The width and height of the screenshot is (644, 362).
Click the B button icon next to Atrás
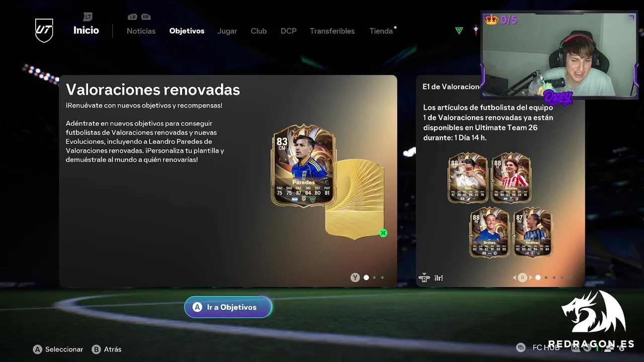(96, 349)
